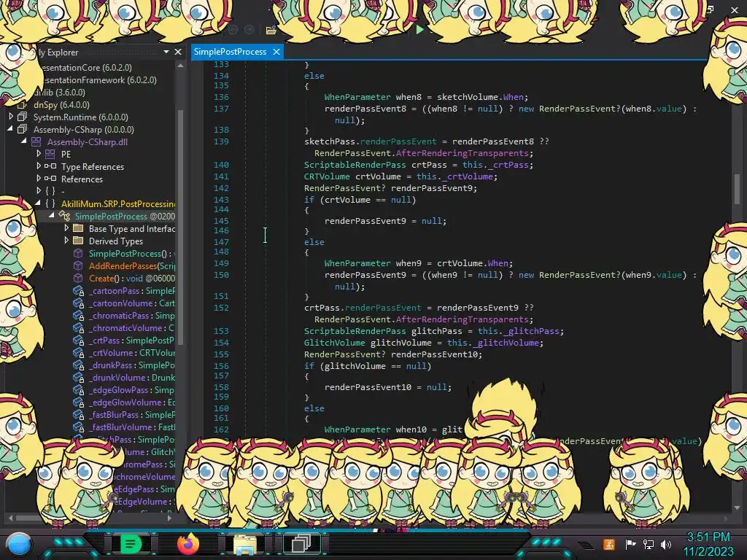Open File Explorer from the taskbar
The width and height of the screenshot is (747, 560).
tap(245, 544)
